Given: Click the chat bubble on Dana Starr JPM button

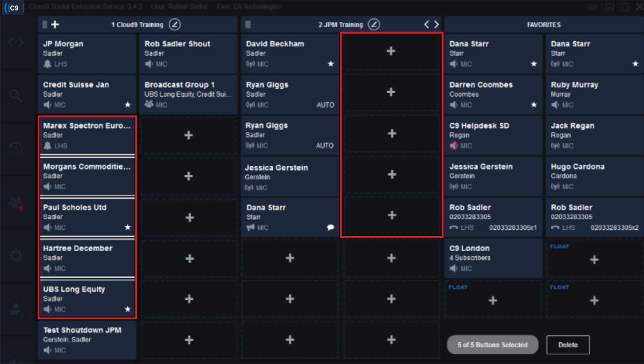Looking at the screenshot, I should (330, 227).
